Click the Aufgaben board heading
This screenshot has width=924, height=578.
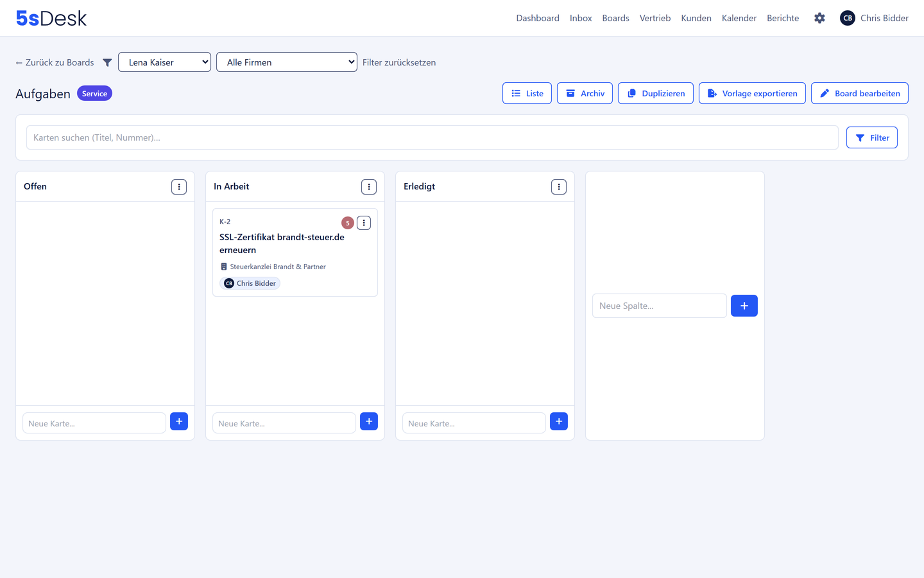click(x=43, y=94)
